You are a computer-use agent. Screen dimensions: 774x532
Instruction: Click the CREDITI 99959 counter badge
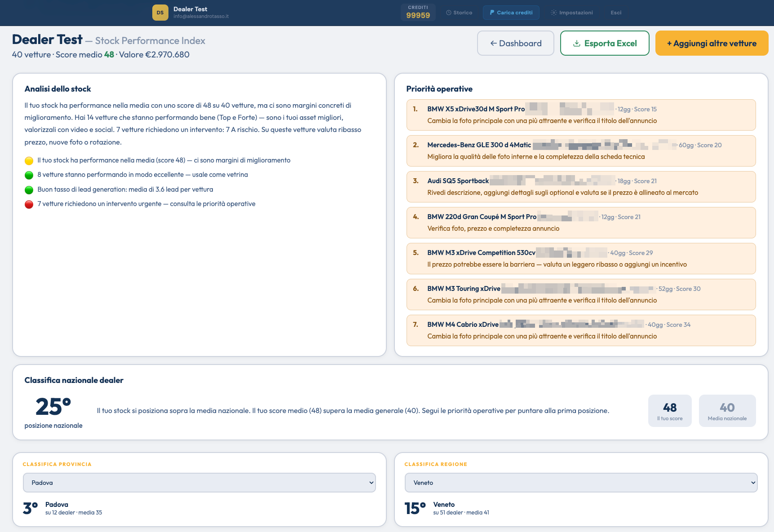click(418, 13)
